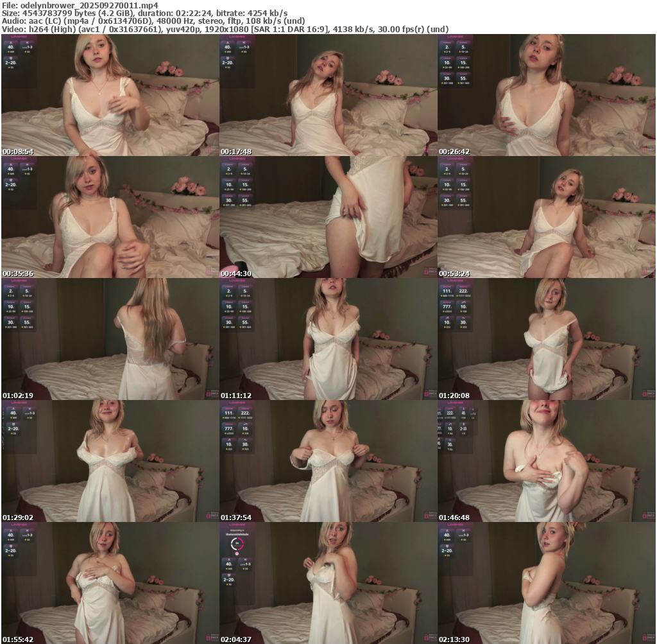Image resolution: width=657 pixels, height=644 pixels.
Task: Choose the frame marked 01:46:48
Action: click(x=547, y=461)
